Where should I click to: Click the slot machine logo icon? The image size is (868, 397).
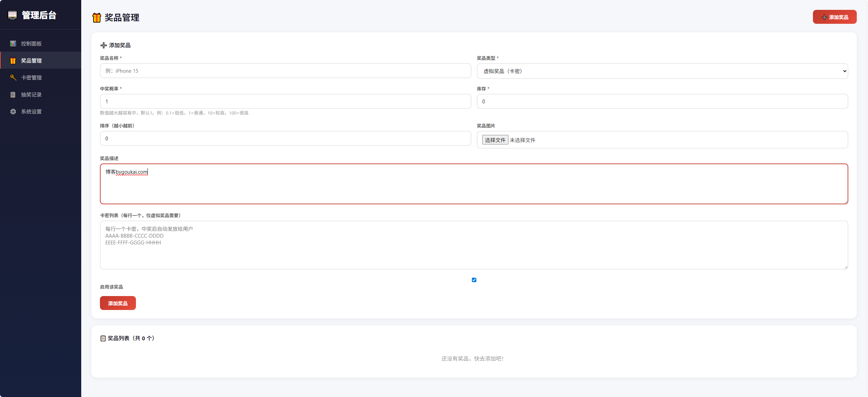[13, 15]
